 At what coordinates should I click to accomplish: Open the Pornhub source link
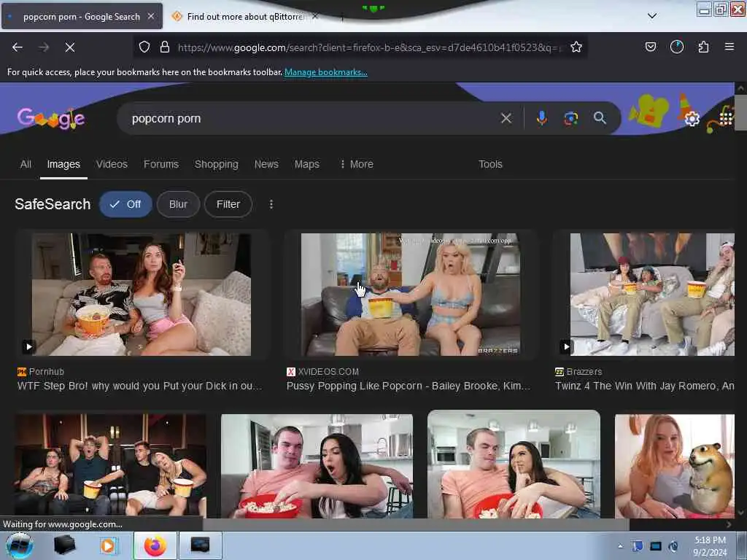(41, 371)
